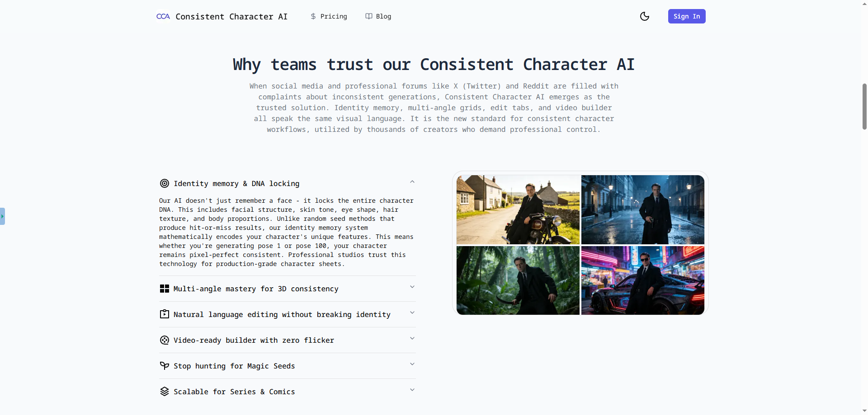Screen dimensions: 868x415
Task: Click the grid icon for Multi-angle mastery
Action: (x=164, y=289)
